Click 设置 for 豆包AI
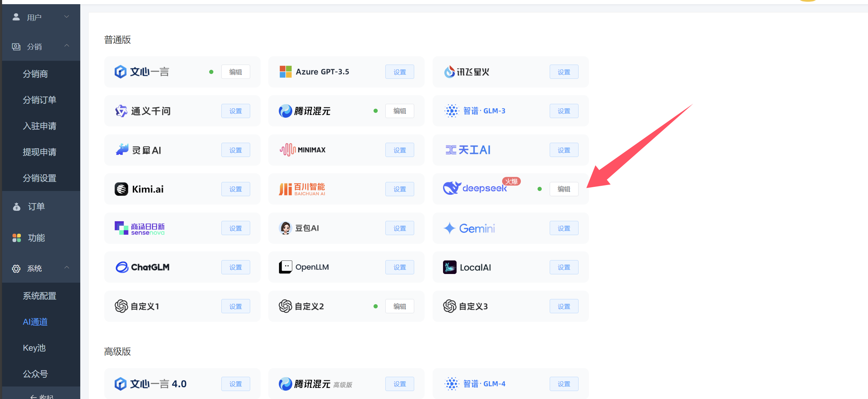This screenshot has width=868, height=399. coord(400,228)
